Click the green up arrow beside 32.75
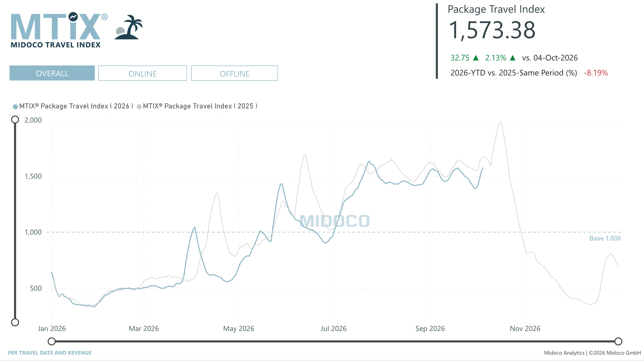 point(476,58)
